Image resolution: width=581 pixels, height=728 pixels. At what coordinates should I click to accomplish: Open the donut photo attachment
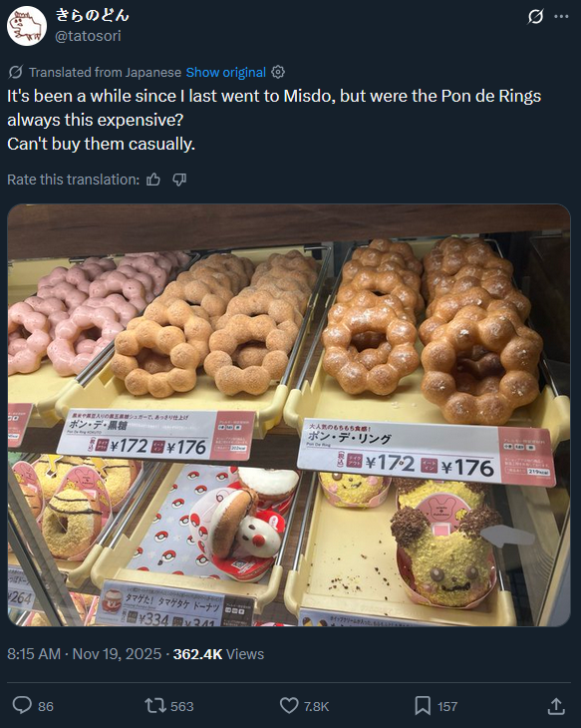pyautogui.click(x=289, y=415)
